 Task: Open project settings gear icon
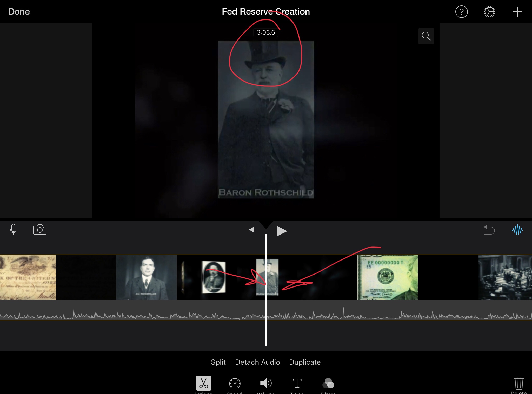point(489,12)
